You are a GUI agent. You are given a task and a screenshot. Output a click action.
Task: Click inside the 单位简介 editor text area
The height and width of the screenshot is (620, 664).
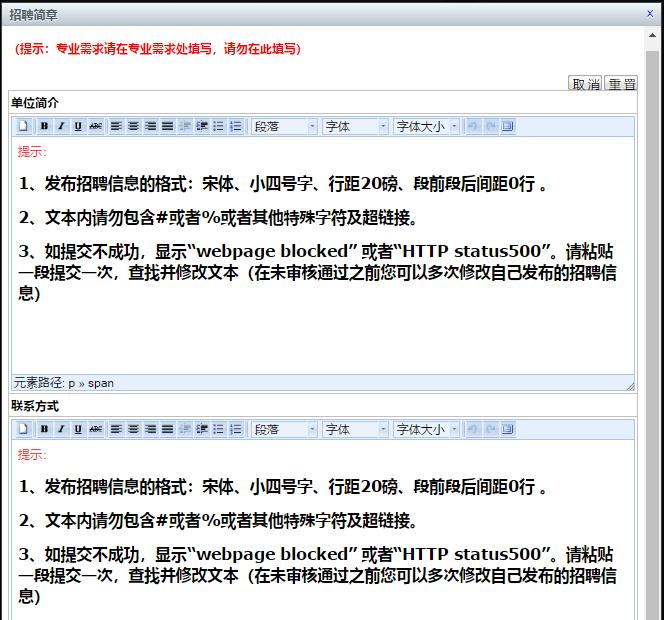click(x=320, y=330)
